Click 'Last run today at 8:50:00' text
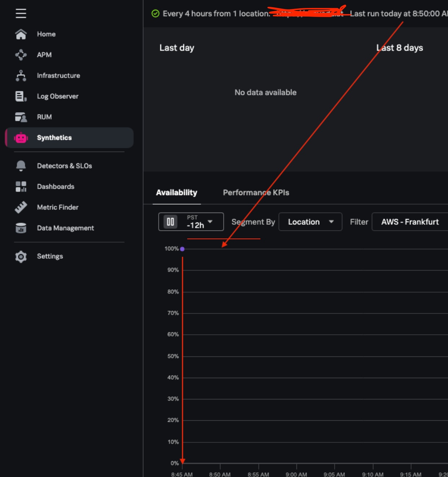Image resolution: width=448 pixels, height=477 pixels. (395, 14)
